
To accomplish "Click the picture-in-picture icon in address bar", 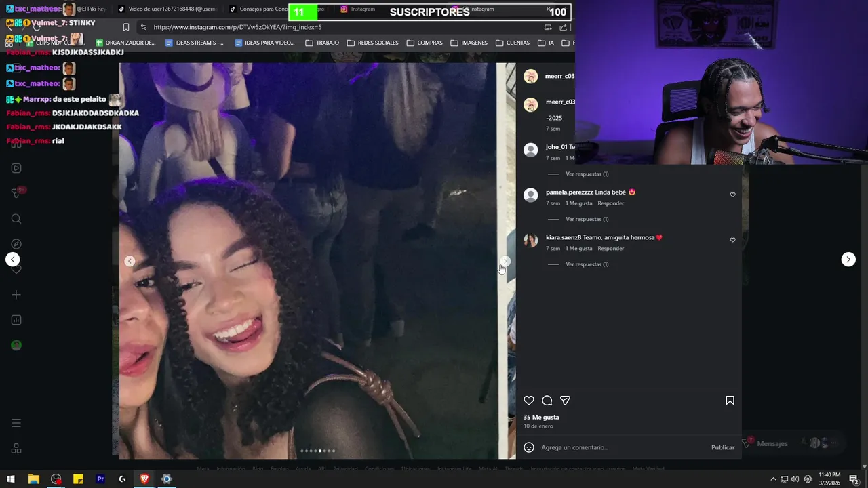I will [x=548, y=27].
